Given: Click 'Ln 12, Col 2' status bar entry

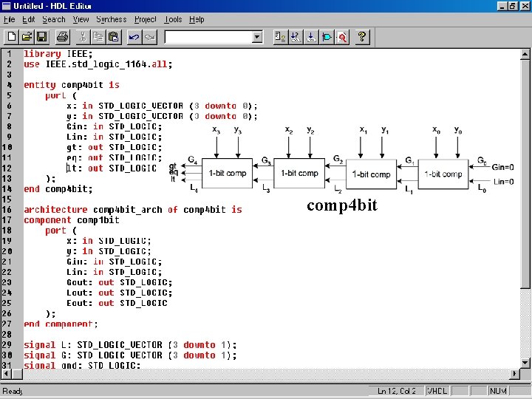Looking at the screenshot, I should [396, 391].
